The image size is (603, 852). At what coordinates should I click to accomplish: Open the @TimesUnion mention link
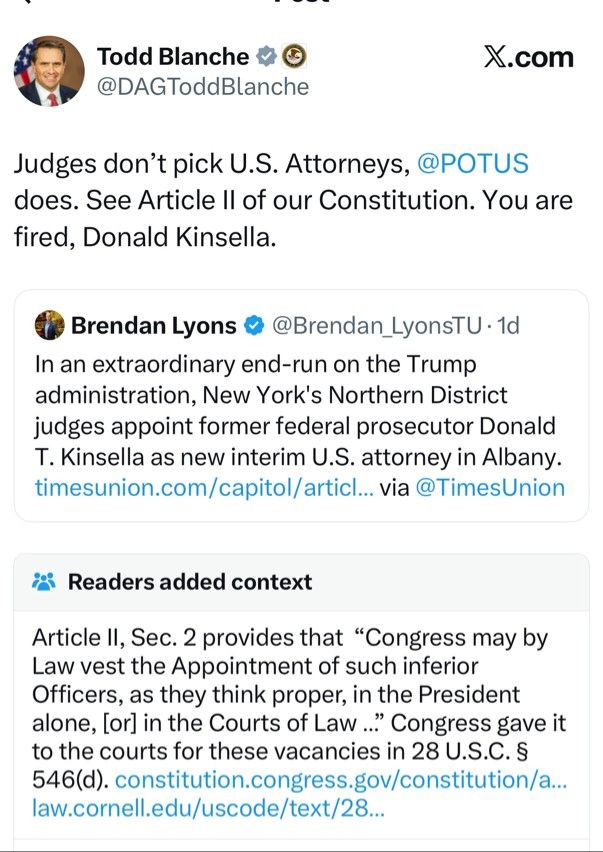[490, 487]
